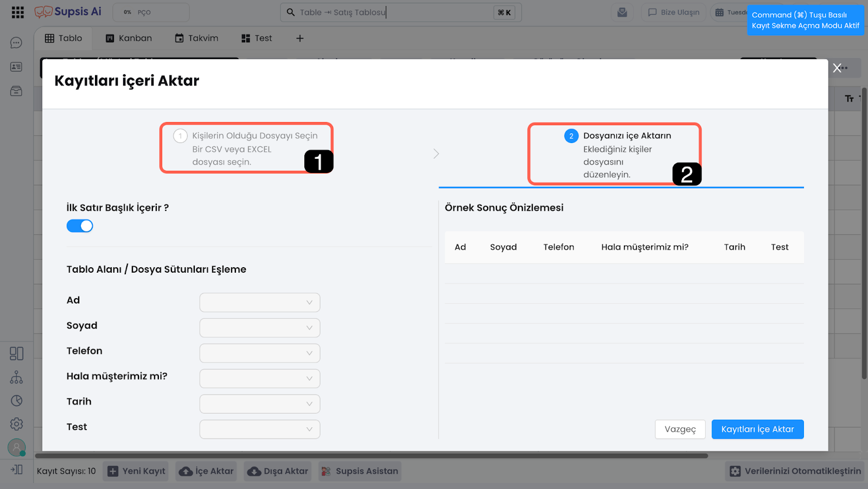The width and height of the screenshot is (868, 489).
Task: Open the apps grid menu icon
Action: [17, 12]
